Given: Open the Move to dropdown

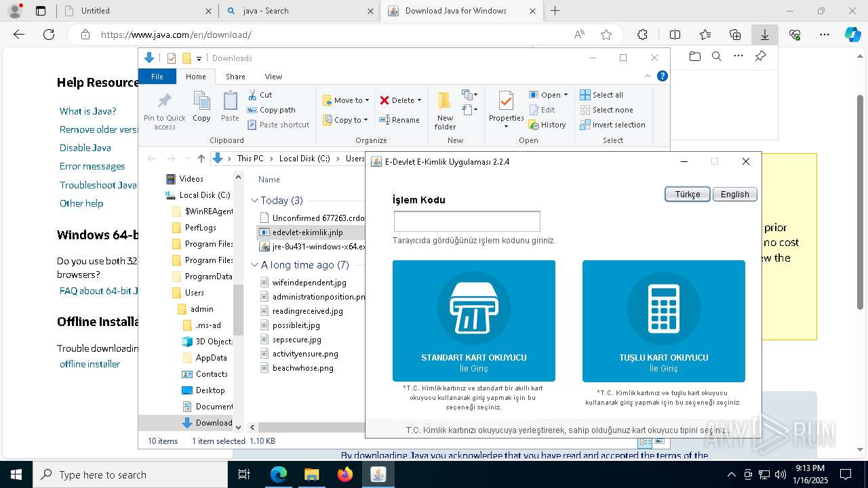Looking at the screenshot, I should pos(346,100).
